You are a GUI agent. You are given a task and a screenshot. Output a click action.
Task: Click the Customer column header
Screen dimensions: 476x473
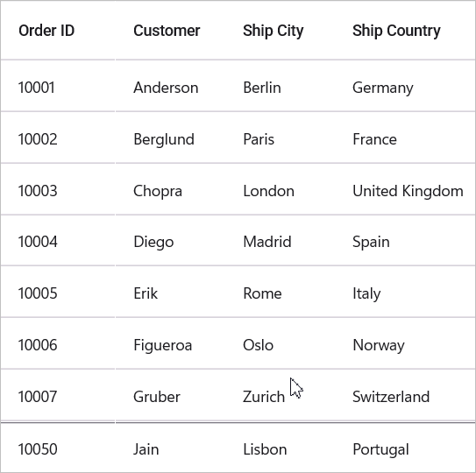click(170, 31)
